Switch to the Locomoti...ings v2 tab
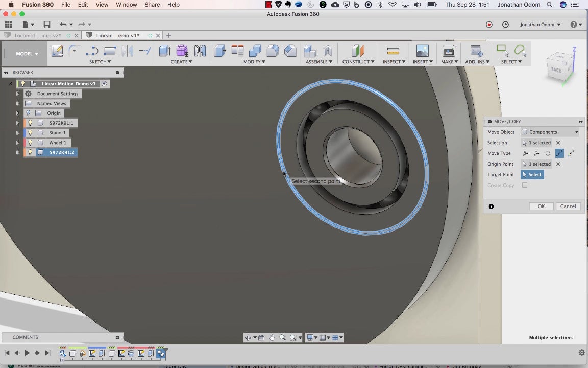This screenshot has height=368, width=588. tap(37, 35)
